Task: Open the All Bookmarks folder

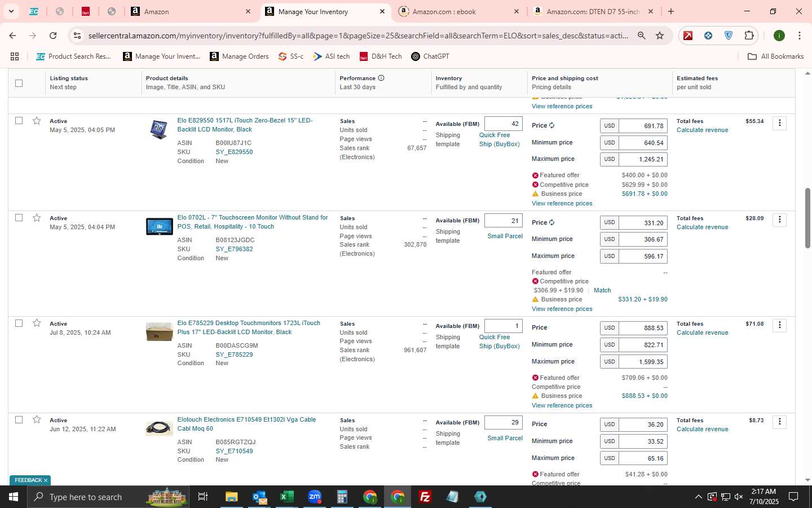Action: (x=775, y=56)
